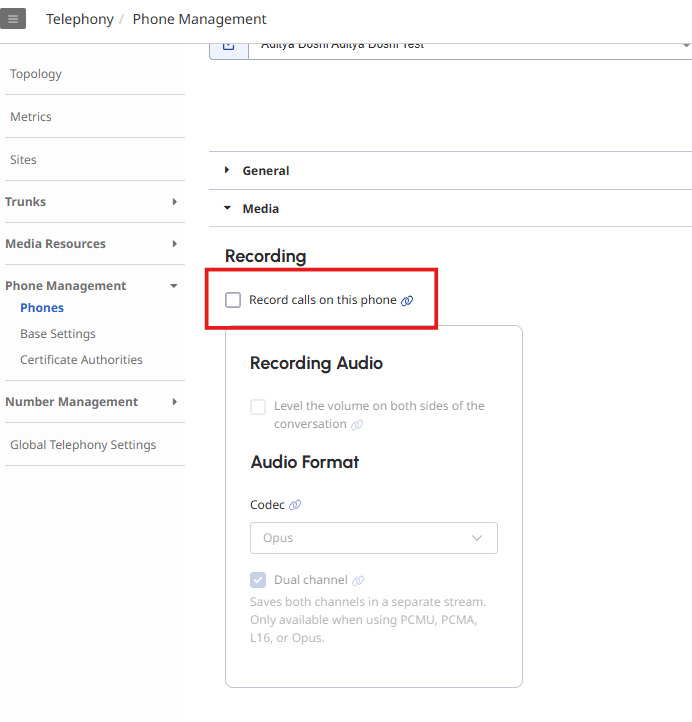Click the hamburger menu icon
Viewport: 692px width, 722px height.
point(13,19)
